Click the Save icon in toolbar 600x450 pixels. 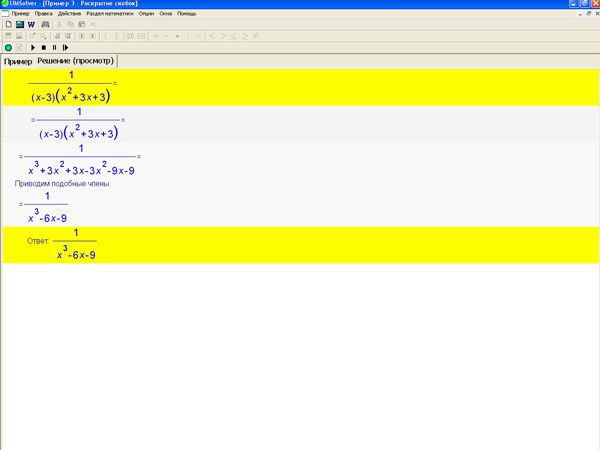pyautogui.click(x=19, y=24)
